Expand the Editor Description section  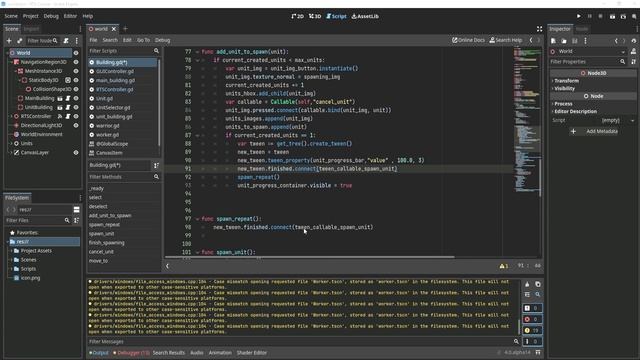575,111
